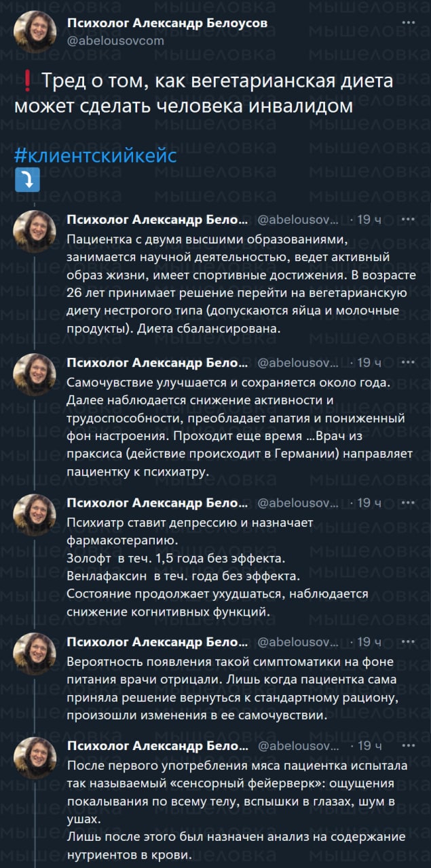Click the @abelousovcom handle under the top author name

115,41
